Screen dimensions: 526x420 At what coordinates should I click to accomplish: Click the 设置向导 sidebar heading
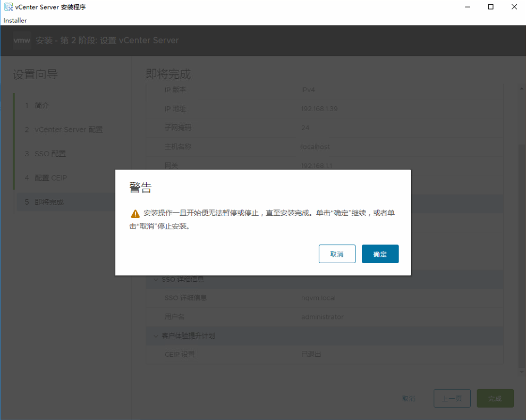pos(36,74)
